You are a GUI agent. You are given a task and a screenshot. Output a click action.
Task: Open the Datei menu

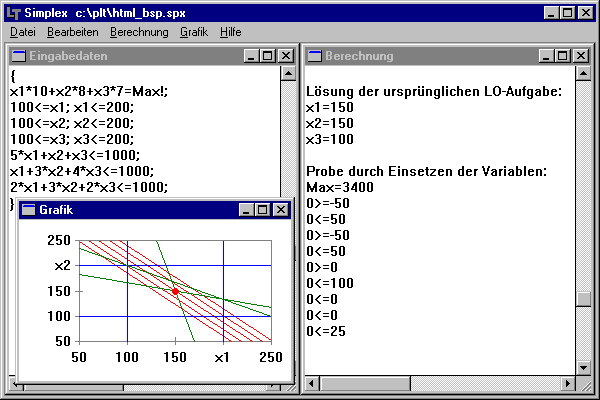coord(22,32)
